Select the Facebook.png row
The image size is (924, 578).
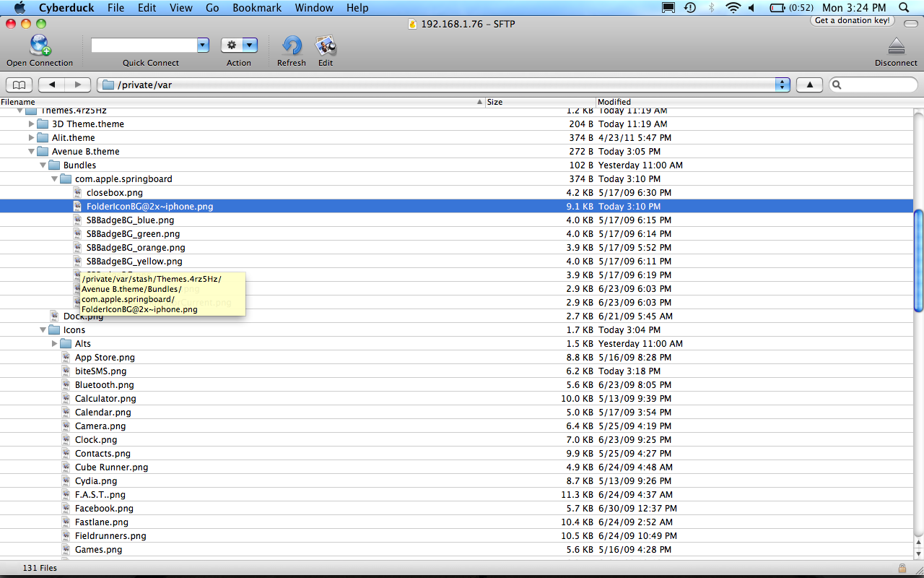point(456,508)
